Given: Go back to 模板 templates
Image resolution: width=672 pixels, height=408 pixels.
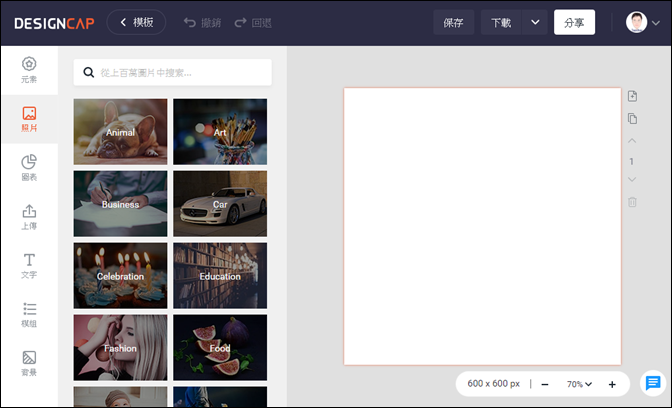Looking at the screenshot, I should pos(136,22).
